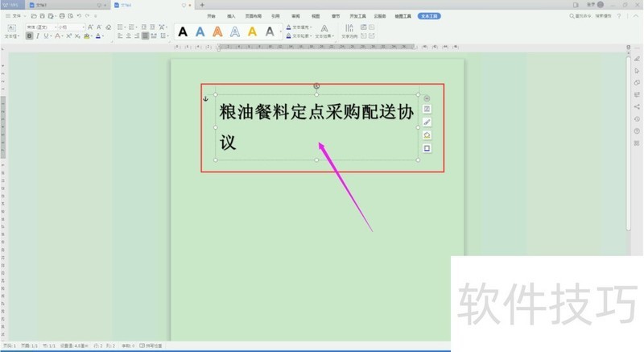Screen dimensions: 644x352
Task: Click the Save icon
Action: tap(42, 16)
